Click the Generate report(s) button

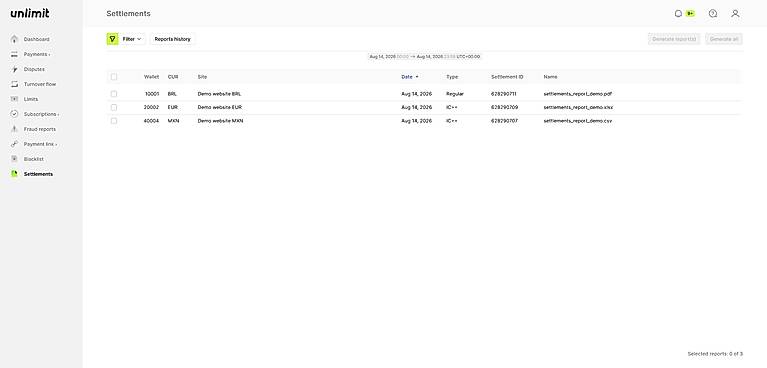(x=674, y=39)
